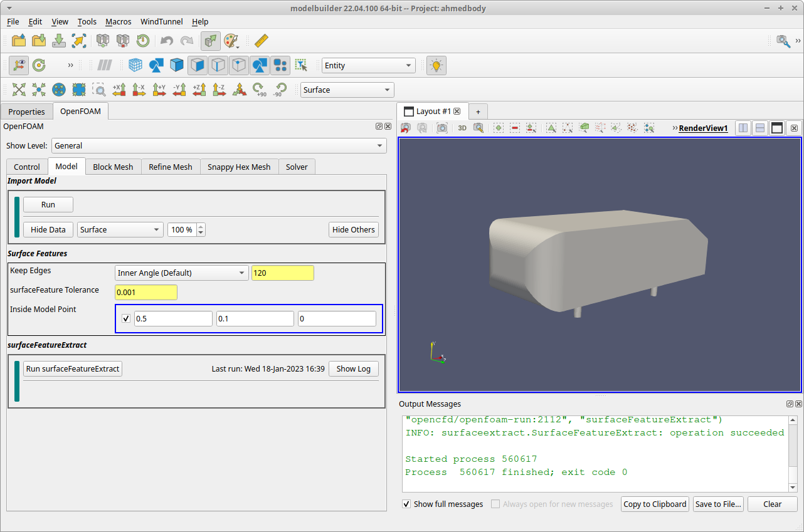Click the Hide Others button

pyautogui.click(x=354, y=229)
